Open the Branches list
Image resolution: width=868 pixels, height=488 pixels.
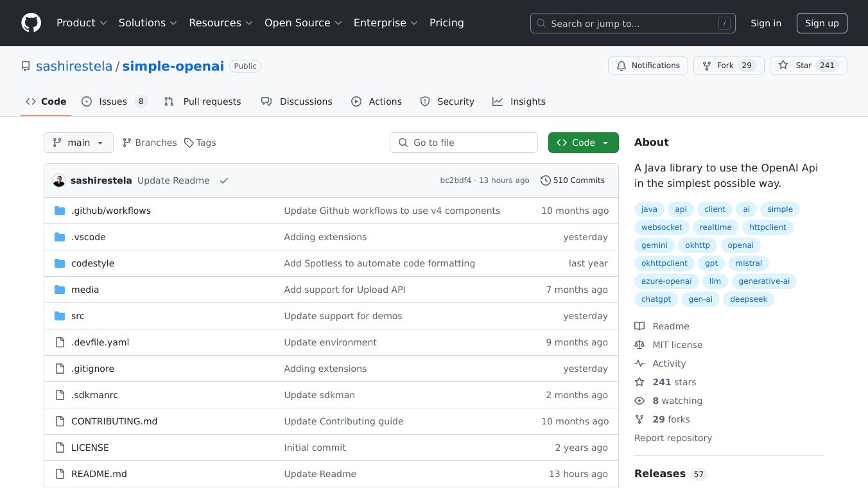[150, 143]
